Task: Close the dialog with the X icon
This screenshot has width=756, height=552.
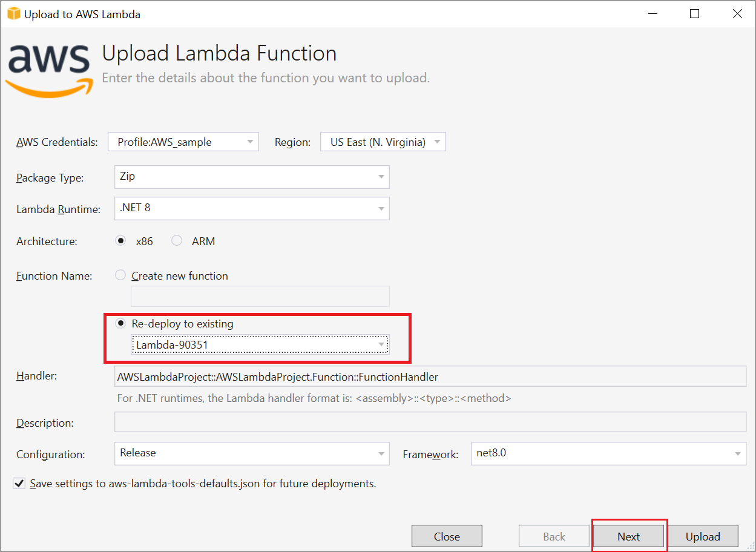Action: click(737, 14)
